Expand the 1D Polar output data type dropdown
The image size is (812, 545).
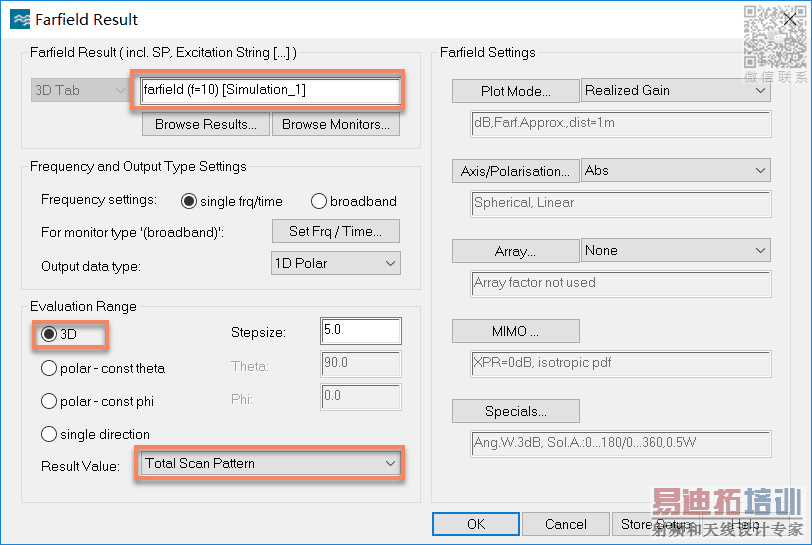(x=336, y=263)
